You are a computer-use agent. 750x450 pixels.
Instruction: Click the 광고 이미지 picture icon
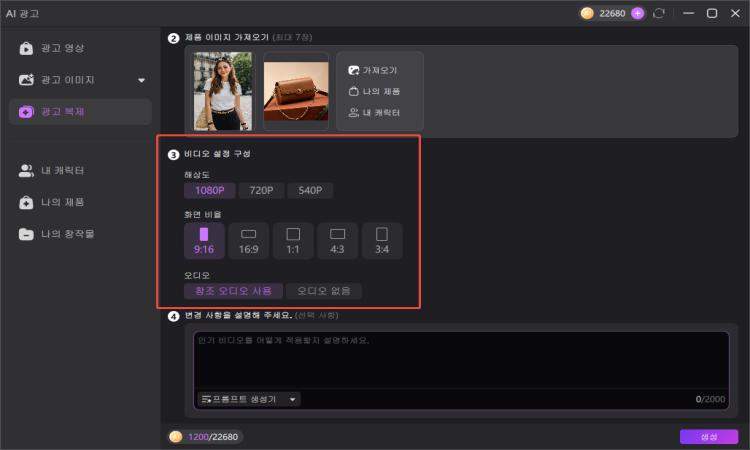(26, 80)
